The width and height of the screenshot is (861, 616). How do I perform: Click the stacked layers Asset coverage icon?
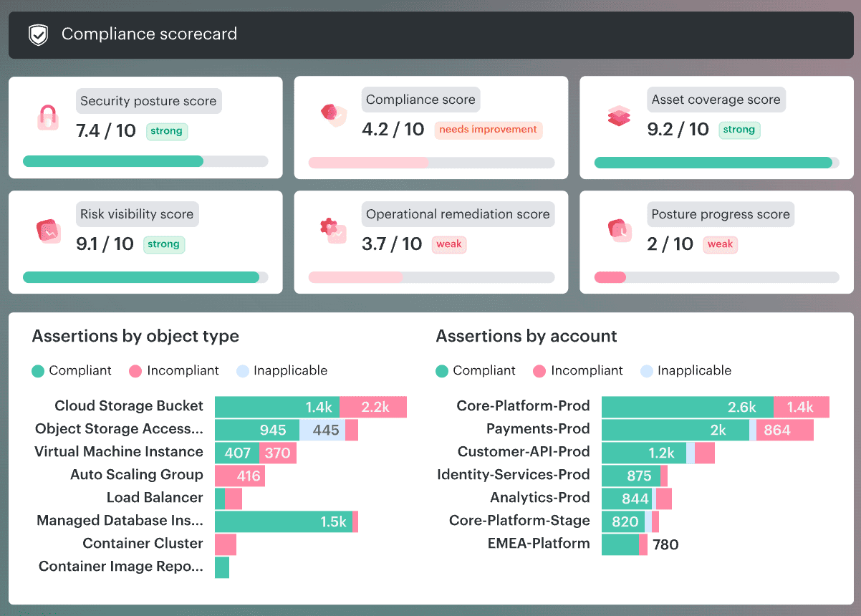618,116
